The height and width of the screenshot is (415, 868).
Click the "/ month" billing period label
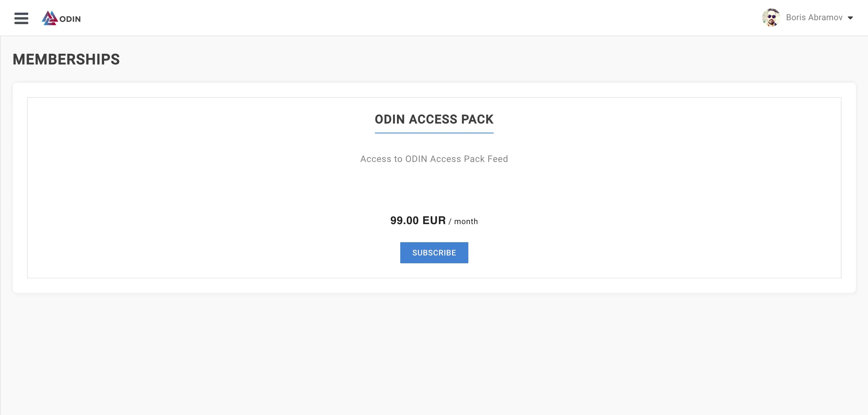click(x=463, y=221)
